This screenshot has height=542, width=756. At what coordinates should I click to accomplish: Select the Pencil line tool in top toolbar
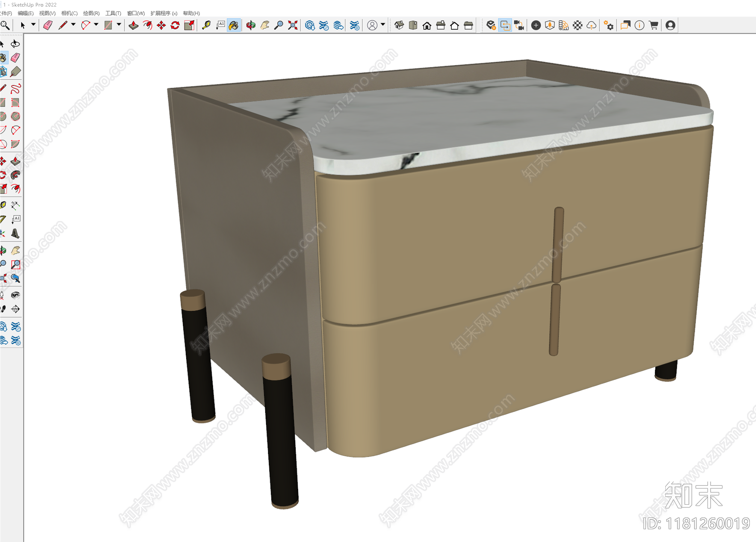(63, 25)
